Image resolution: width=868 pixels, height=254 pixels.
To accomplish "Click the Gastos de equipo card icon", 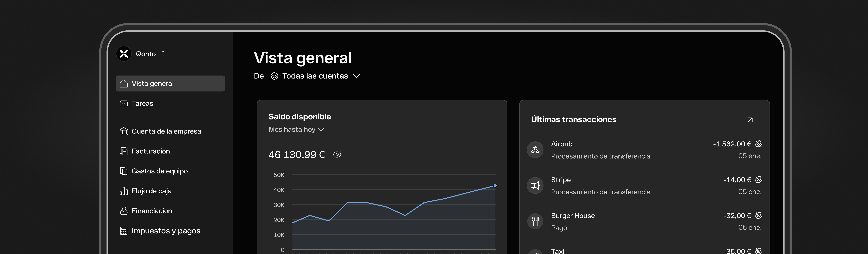I will 124,171.
